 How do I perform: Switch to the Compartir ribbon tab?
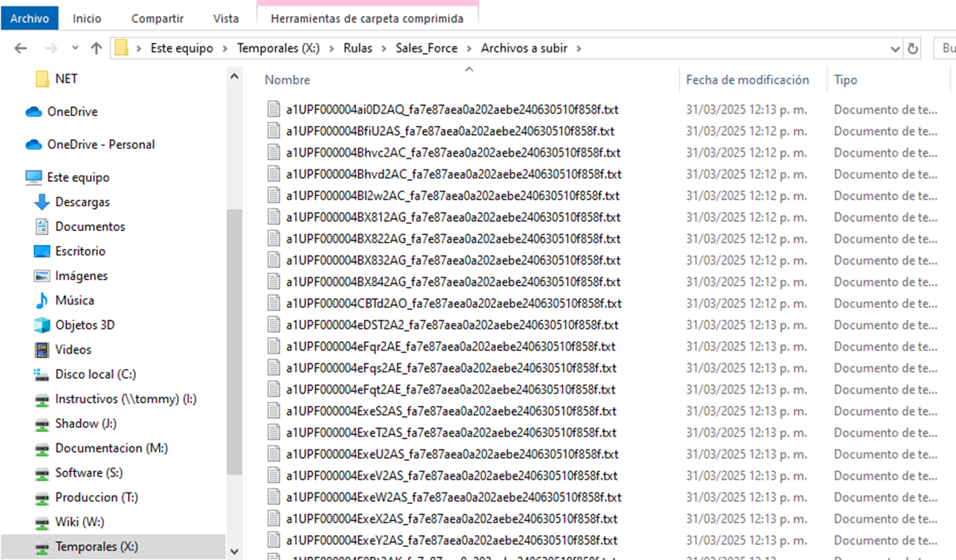[x=158, y=18]
